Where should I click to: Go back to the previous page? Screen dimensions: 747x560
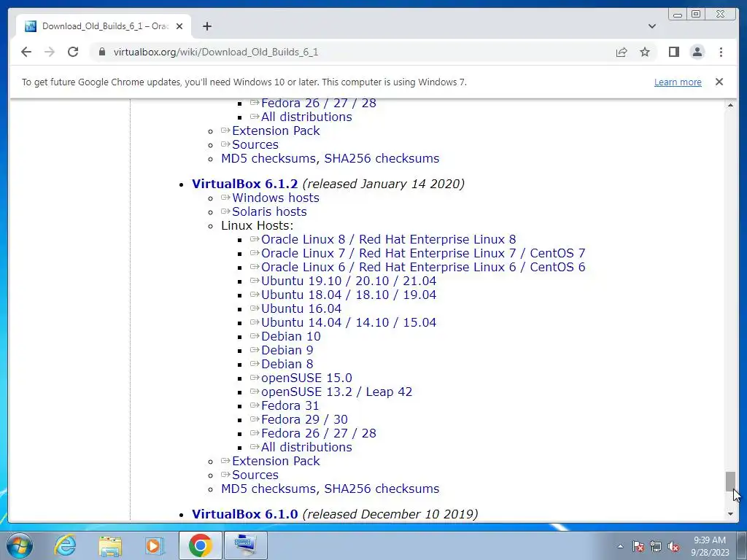(x=26, y=52)
